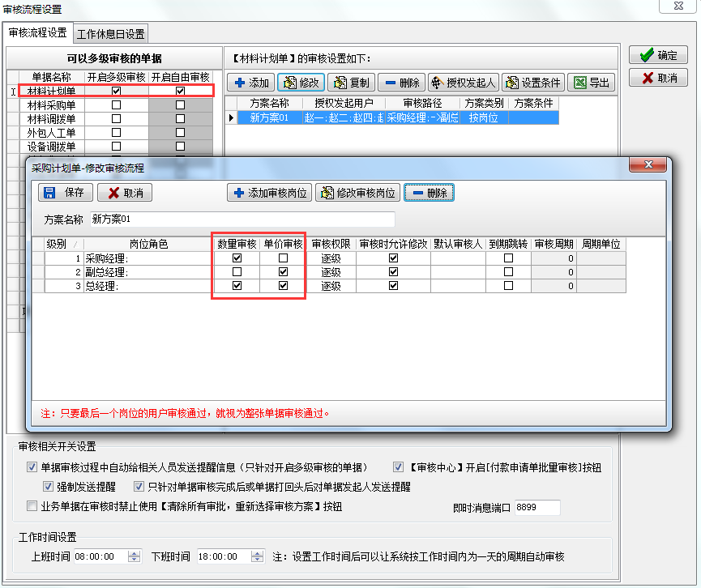Uncheck 强制发送提醒 option
The width and height of the screenshot is (701, 588).
click(49, 487)
